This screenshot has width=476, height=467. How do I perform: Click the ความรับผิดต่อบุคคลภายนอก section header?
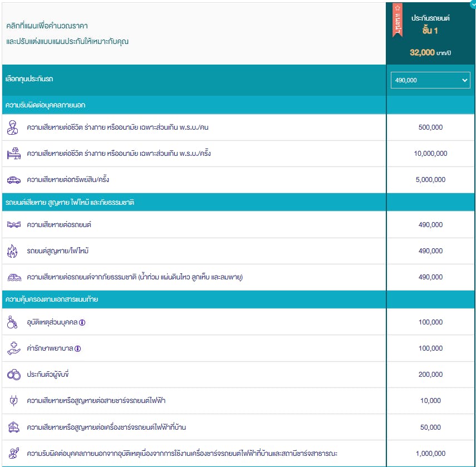click(x=194, y=105)
